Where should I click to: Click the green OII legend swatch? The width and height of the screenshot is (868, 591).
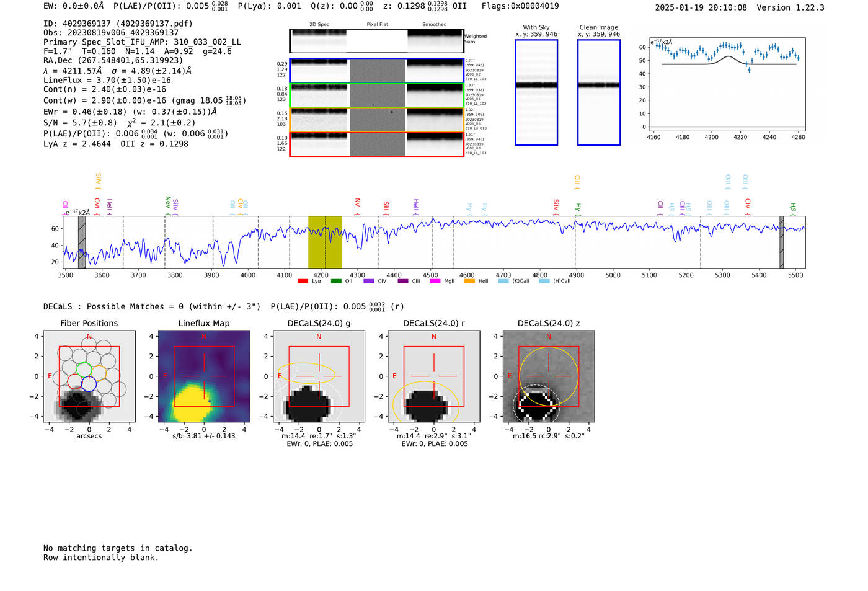tap(336, 281)
